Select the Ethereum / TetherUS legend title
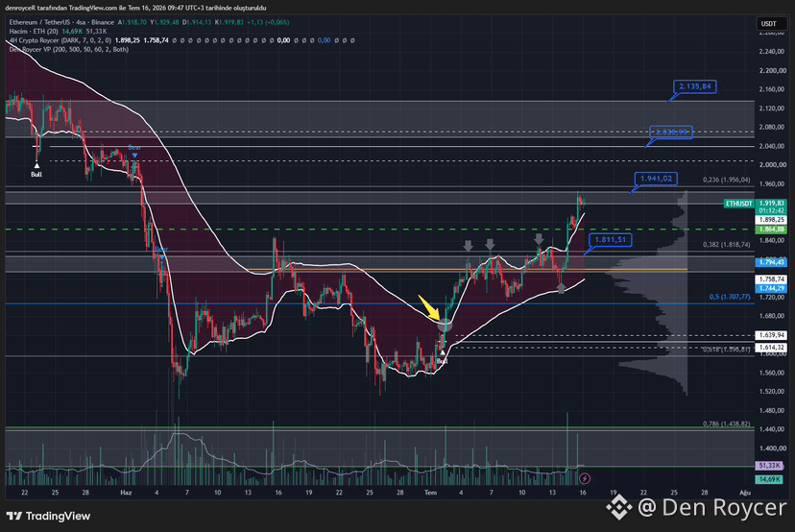This screenshot has width=795, height=532. [61, 22]
